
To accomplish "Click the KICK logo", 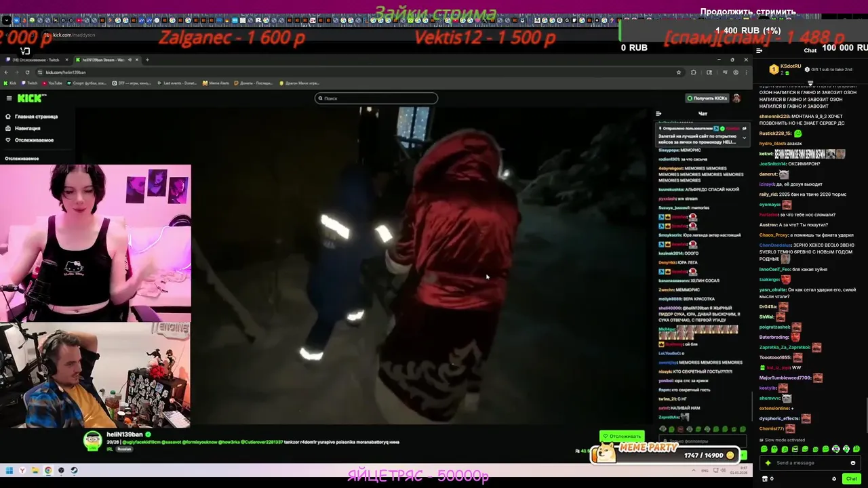I will tap(31, 98).
